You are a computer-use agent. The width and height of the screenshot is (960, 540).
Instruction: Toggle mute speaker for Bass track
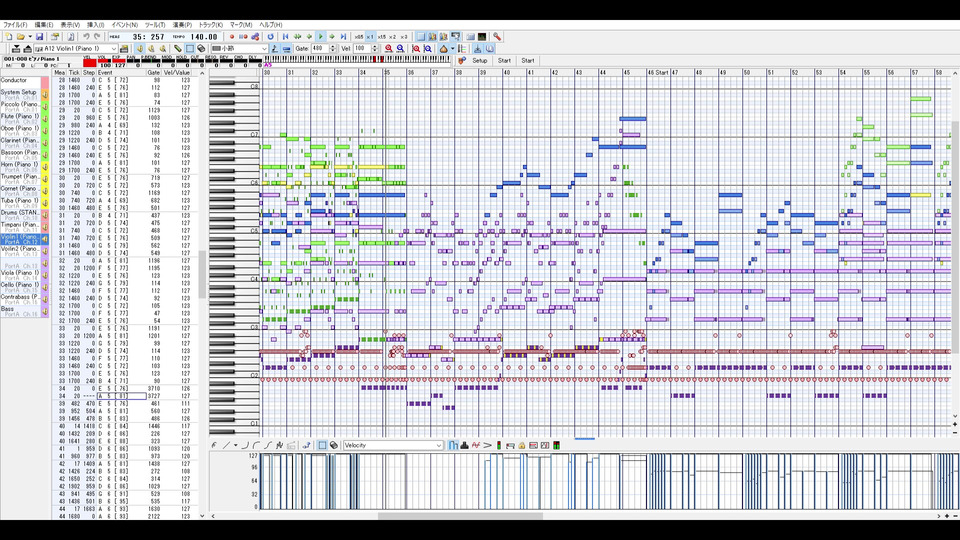click(x=45, y=312)
